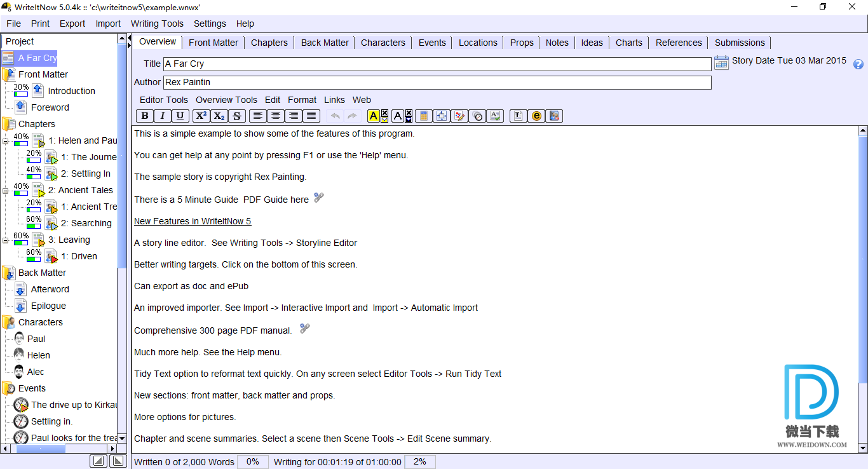This screenshot has width=868, height=469.
Task: Run the spell check icon
Action: [x=495, y=116]
